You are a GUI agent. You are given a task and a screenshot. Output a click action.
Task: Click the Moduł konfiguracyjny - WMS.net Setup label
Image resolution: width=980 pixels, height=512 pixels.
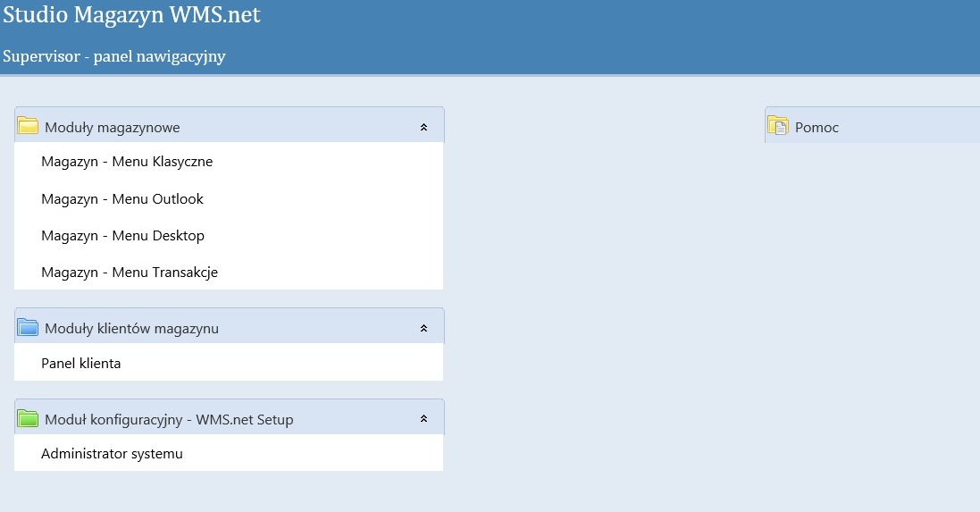(169, 419)
